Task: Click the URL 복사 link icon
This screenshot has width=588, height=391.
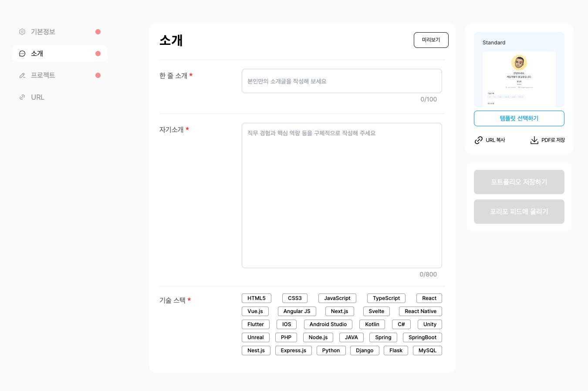Action: click(x=478, y=140)
